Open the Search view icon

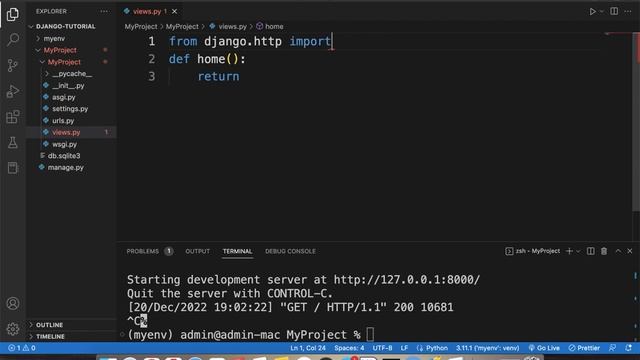tap(13, 40)
